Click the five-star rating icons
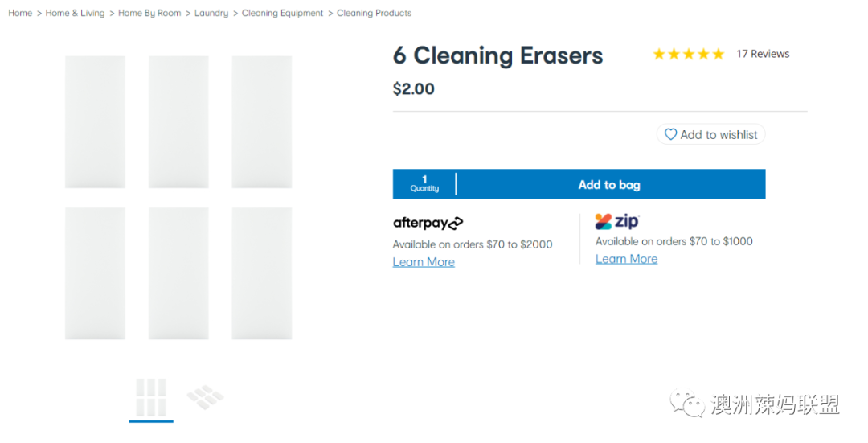868x443 pixels. 688,54
